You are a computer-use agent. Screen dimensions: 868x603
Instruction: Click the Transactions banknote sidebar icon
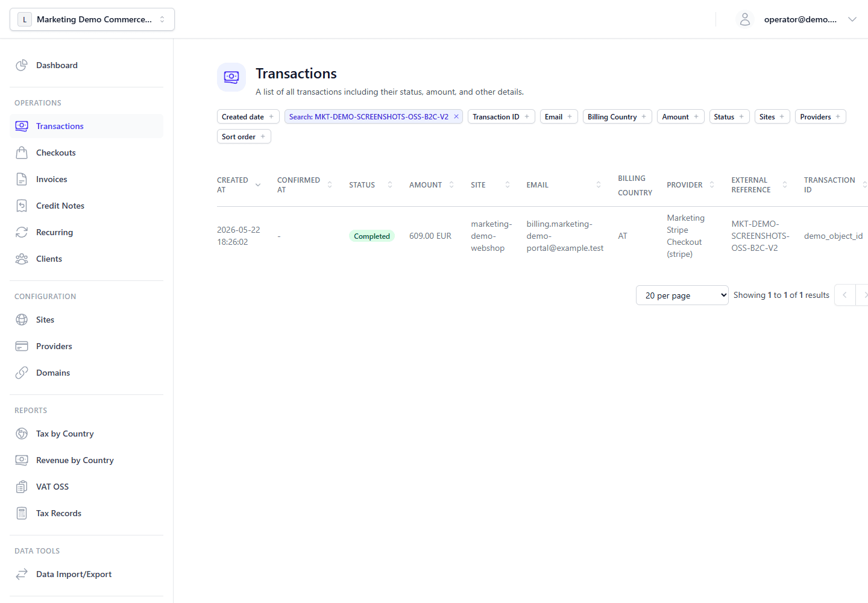[22, 126]
